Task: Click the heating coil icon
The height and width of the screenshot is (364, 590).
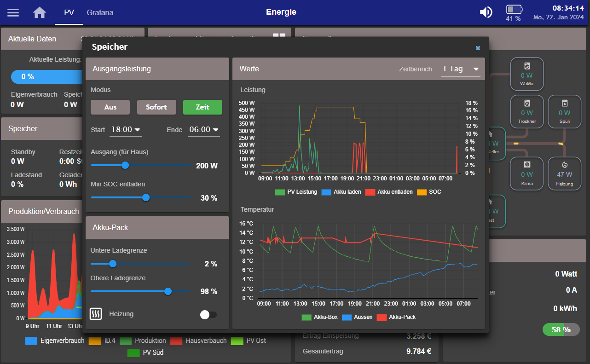Action: coord(95,314)
